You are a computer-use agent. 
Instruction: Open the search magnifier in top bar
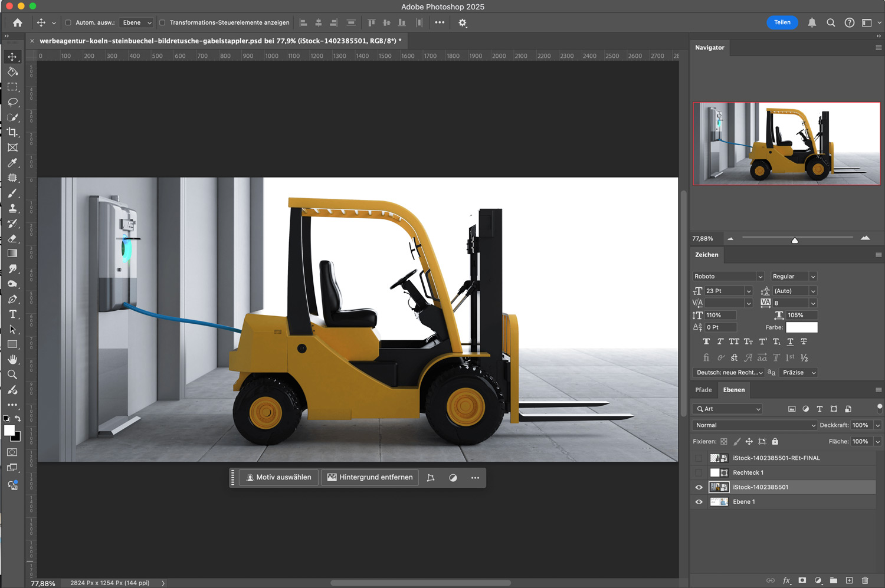[x=831, y=22]
